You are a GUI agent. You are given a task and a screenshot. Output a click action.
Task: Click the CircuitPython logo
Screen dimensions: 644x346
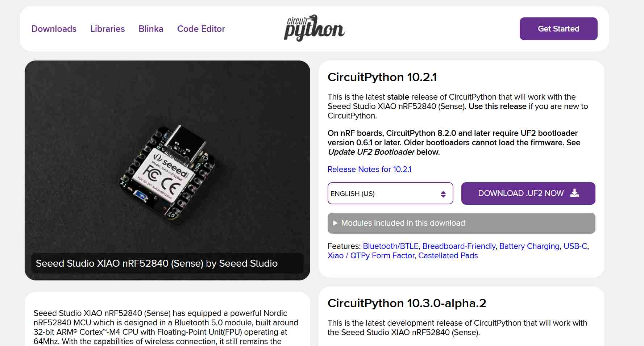314,28
